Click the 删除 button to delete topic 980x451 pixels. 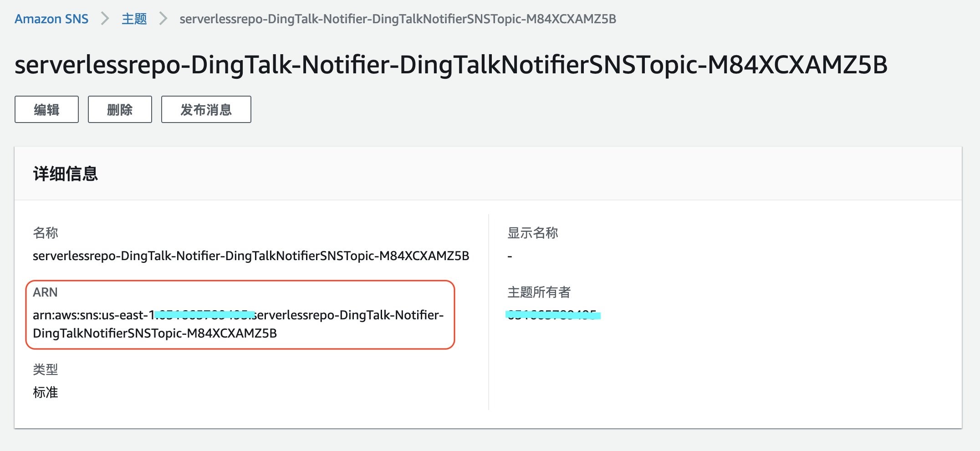pyautogui.click(x=120, y=109)
